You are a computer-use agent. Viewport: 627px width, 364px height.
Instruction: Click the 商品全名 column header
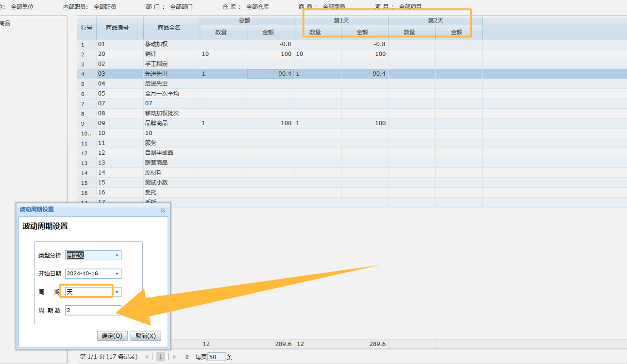point(169,28)
